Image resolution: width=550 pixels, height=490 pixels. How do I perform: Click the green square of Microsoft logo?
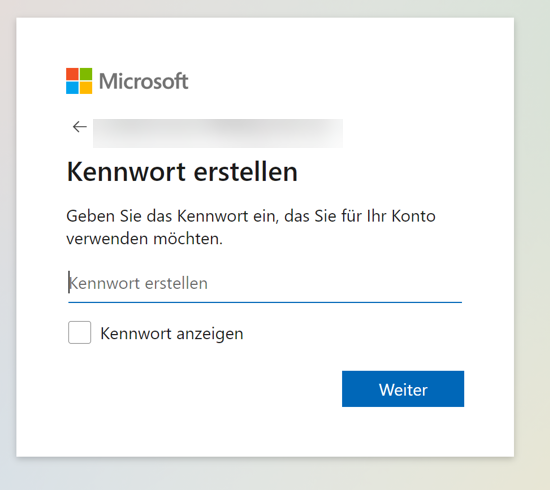tap(86, 74)
